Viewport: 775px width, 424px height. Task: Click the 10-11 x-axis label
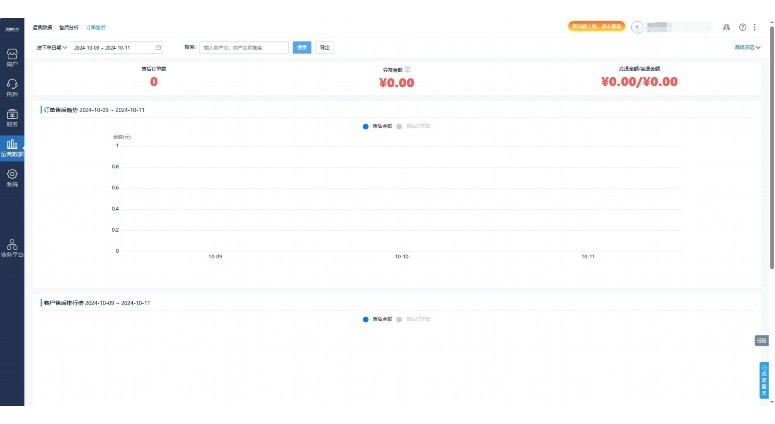588,256
